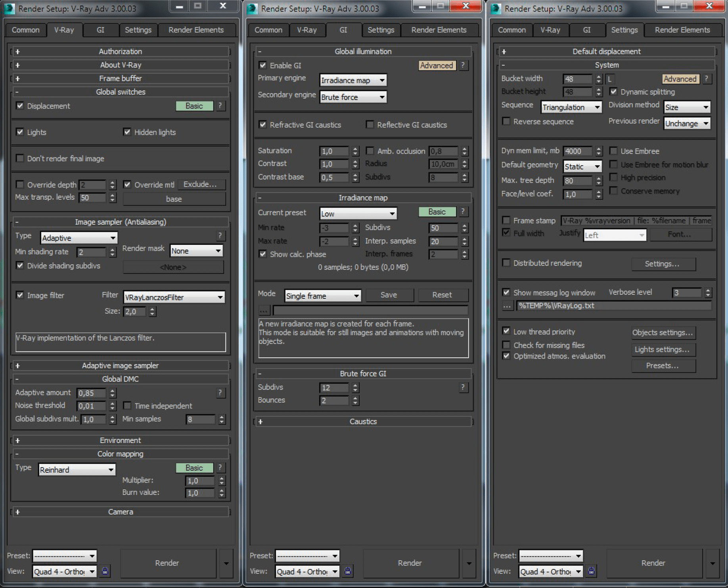The height and width of the screenshot is (588, 728).
Task: Enable the Don't render final image checkbox
Action: pyautogui.click(x=20, y=158)
